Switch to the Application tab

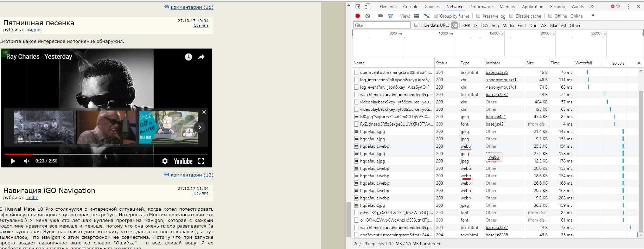point(533,6)
